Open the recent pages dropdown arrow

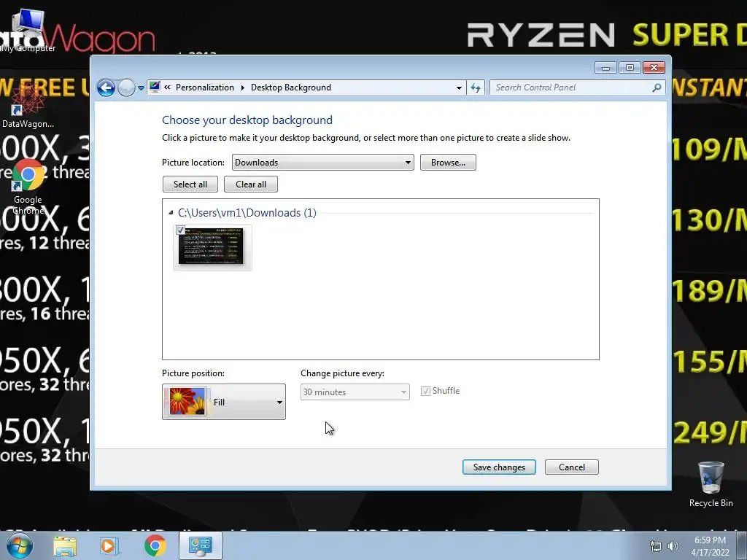pos(141,88)
